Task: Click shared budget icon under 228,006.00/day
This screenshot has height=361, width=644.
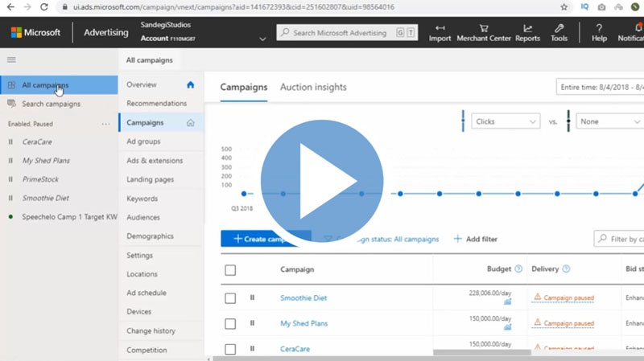Action: coord(508,302)
